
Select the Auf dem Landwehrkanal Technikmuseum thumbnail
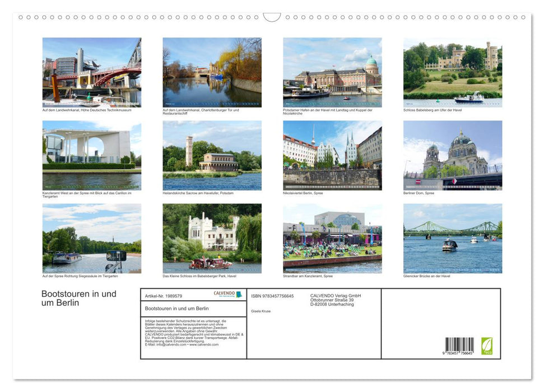tap(92, 72)
